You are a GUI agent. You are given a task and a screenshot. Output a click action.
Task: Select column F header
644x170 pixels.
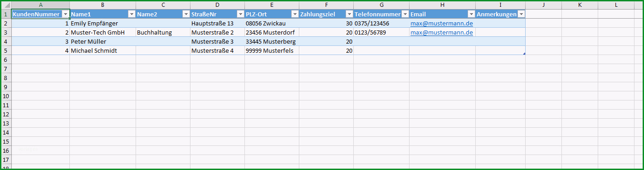click(x=326, y=5)
